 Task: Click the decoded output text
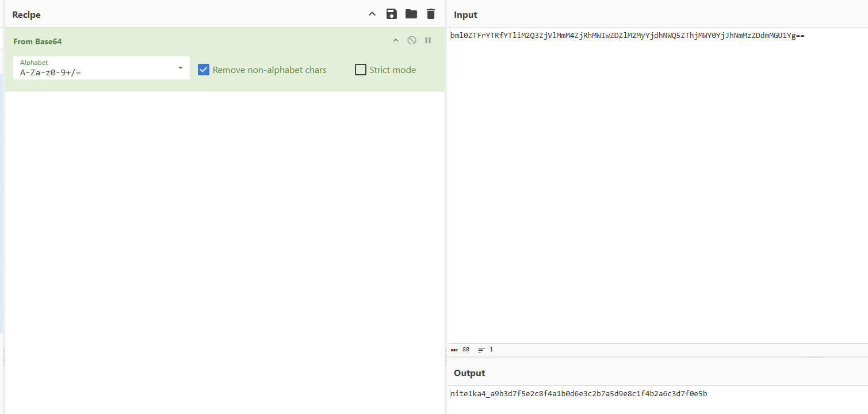(579, 394)
